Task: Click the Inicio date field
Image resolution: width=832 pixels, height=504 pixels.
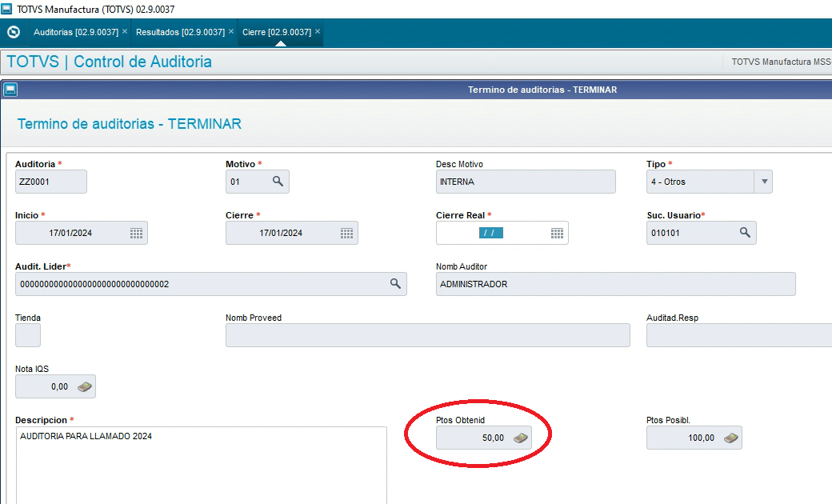Action: coord(81,233)
